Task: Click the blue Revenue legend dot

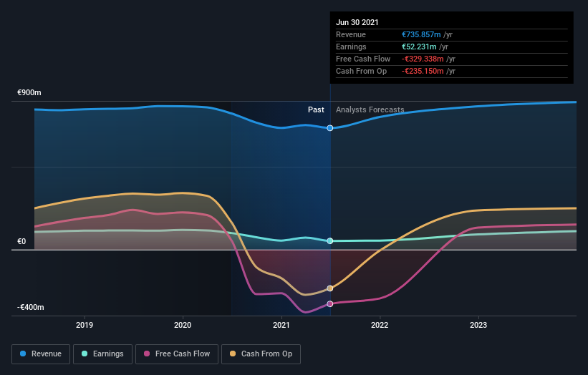Action: pos(23,354)
